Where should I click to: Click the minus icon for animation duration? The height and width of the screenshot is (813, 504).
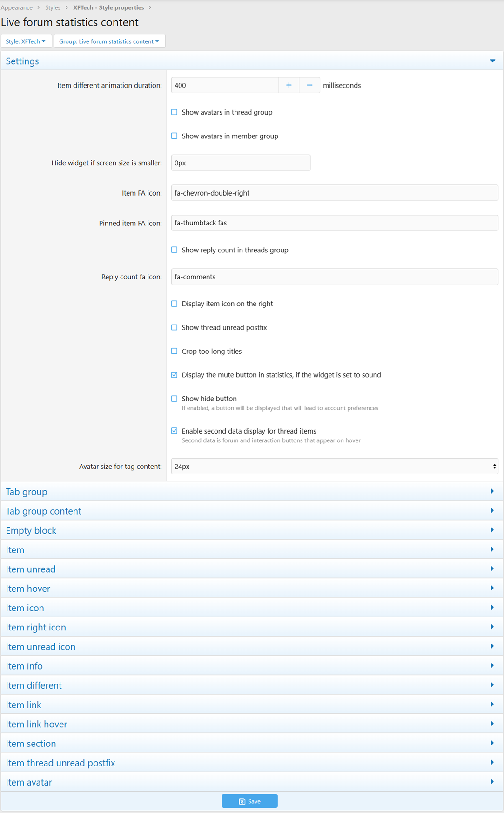click(x=309, y=85)
